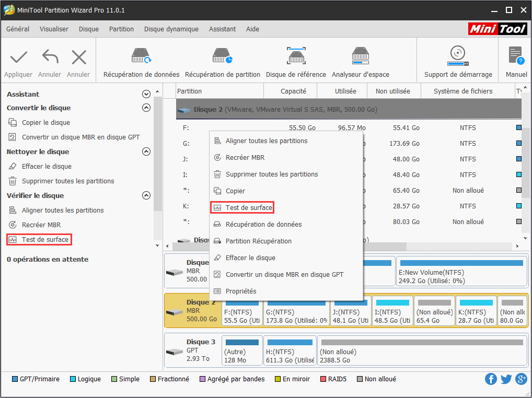Click Disque 3 drive icon in disk map
Viewport: 532px width, 398px height.
(175, 352)
